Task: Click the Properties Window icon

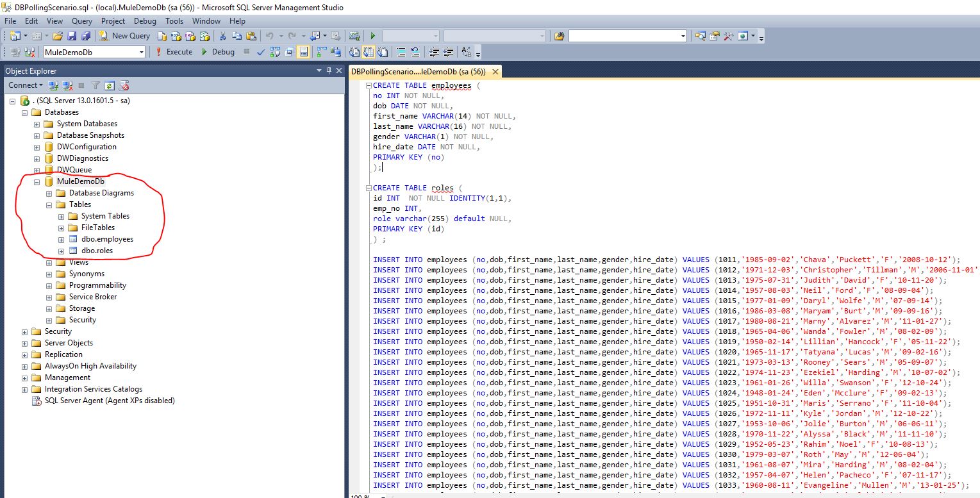Action: (x=715, y=36)
